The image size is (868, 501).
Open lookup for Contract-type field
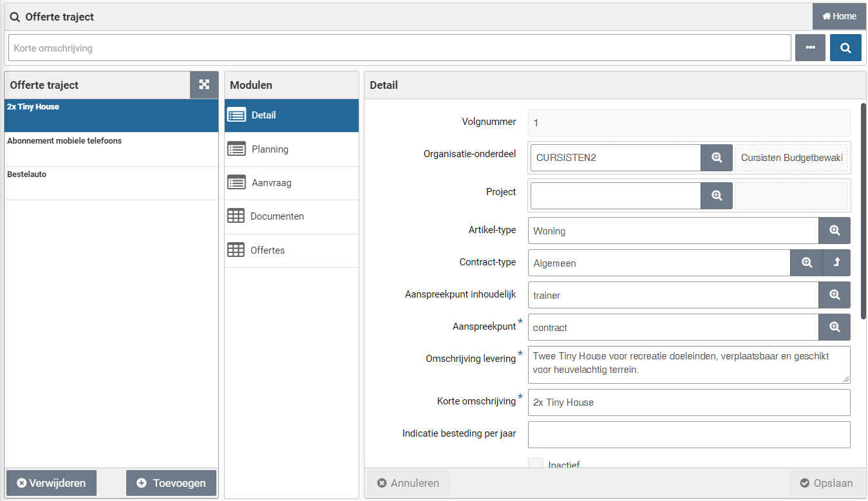coord(806,263)
